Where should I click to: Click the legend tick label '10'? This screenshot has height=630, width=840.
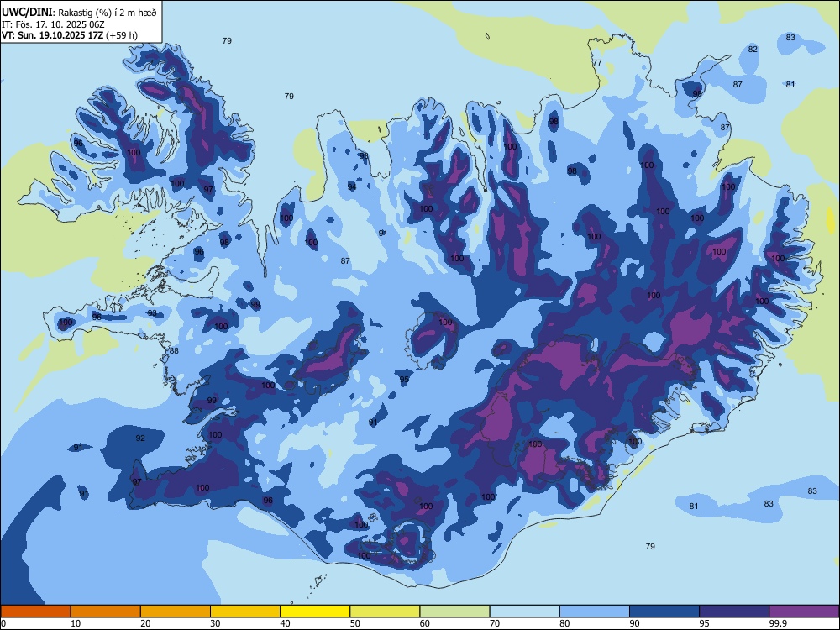(x=76, y=623)
